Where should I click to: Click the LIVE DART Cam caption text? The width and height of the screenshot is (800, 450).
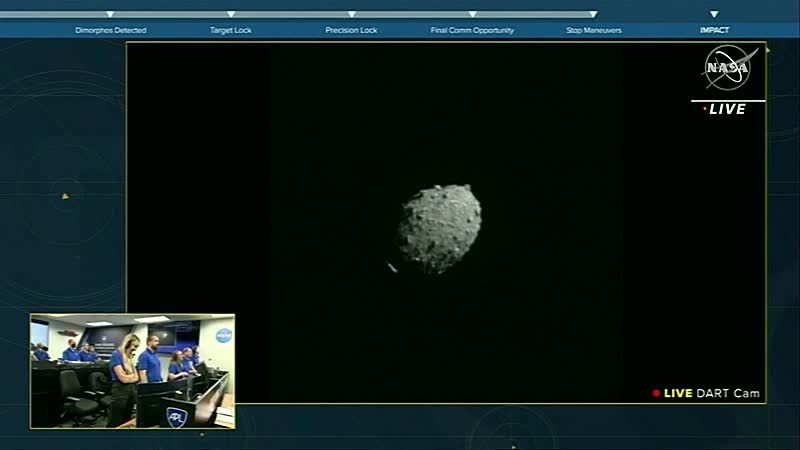click(x=712, y=394)
